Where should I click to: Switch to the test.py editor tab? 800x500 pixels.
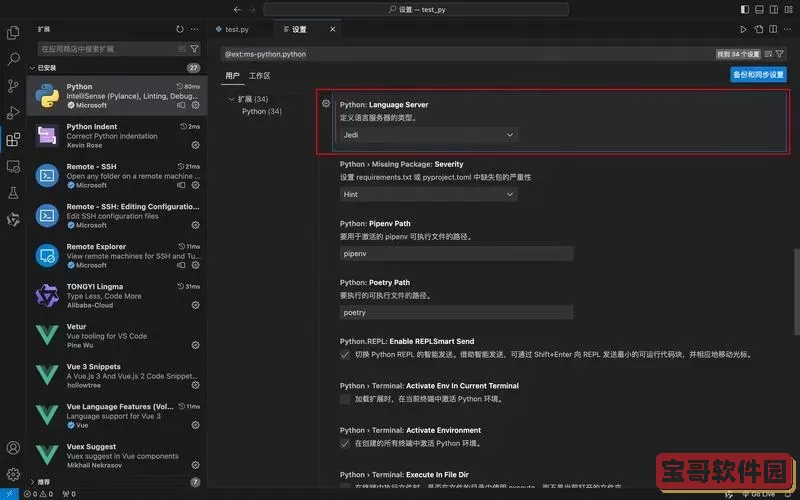tap(237, 30)
